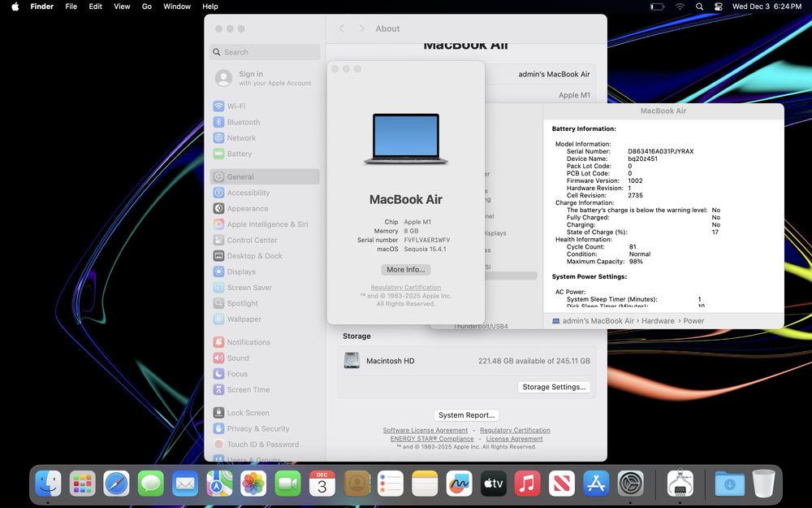Open the Edit menu
This screenshot has width=812, height=508.
click(x=95, y=7)
